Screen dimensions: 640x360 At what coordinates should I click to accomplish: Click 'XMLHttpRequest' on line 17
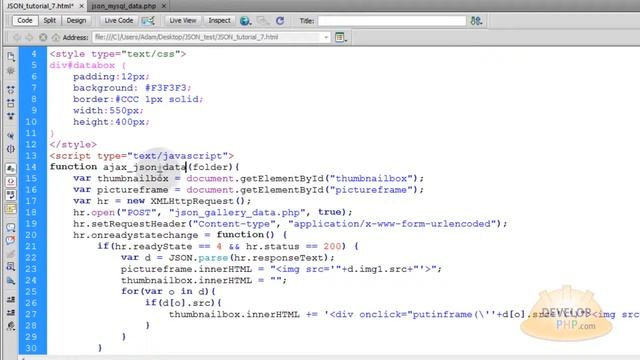[x=192, y=201]
